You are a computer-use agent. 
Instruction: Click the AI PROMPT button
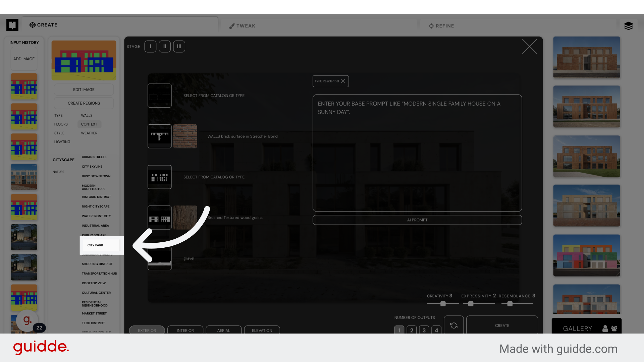coord(417,220)
